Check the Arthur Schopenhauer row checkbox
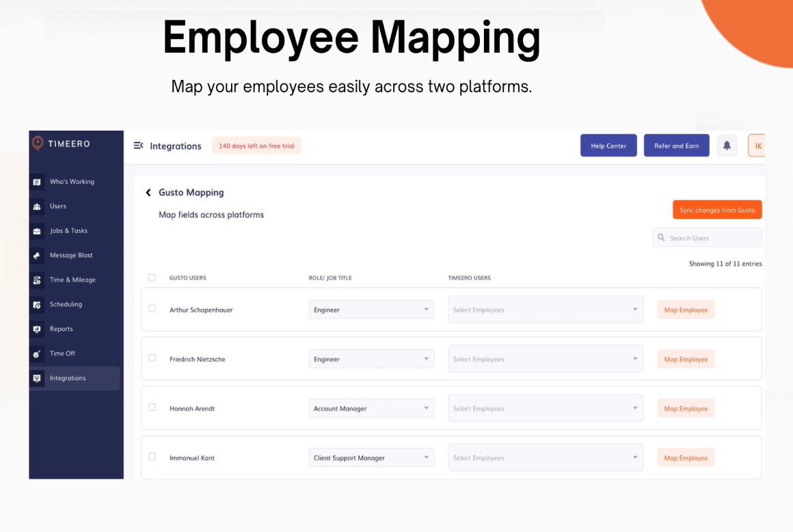 [152, 308]
